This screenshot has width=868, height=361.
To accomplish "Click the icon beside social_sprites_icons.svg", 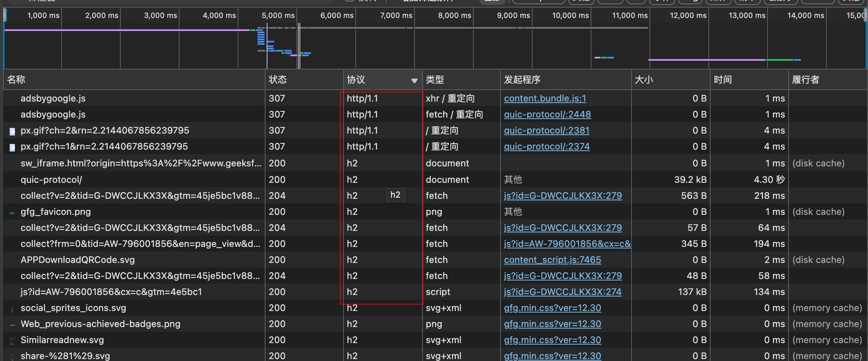I will point(12,309).
